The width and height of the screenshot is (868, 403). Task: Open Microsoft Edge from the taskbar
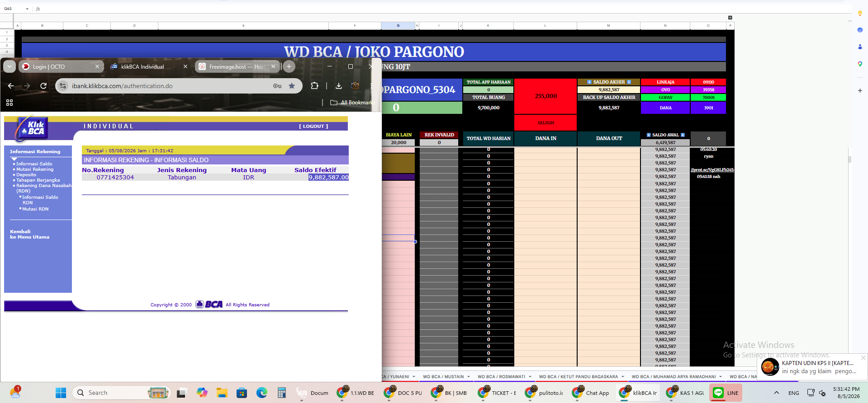[262, 393]
